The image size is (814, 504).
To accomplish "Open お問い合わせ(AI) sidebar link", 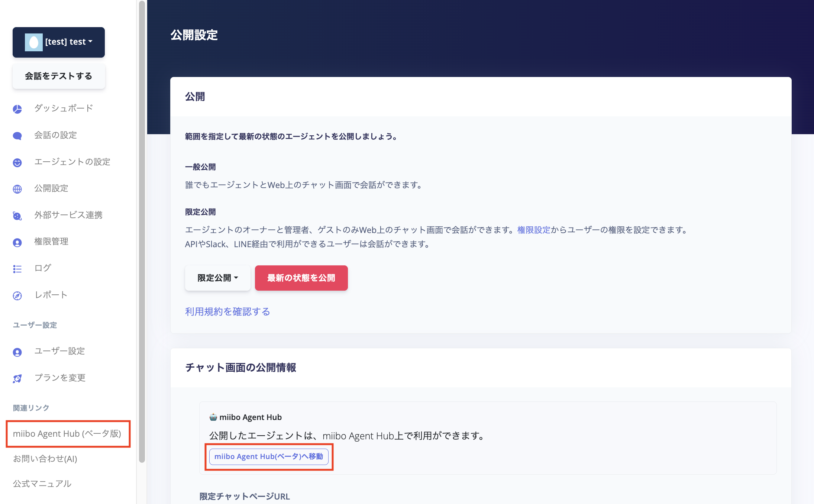I will pos(45,459).
